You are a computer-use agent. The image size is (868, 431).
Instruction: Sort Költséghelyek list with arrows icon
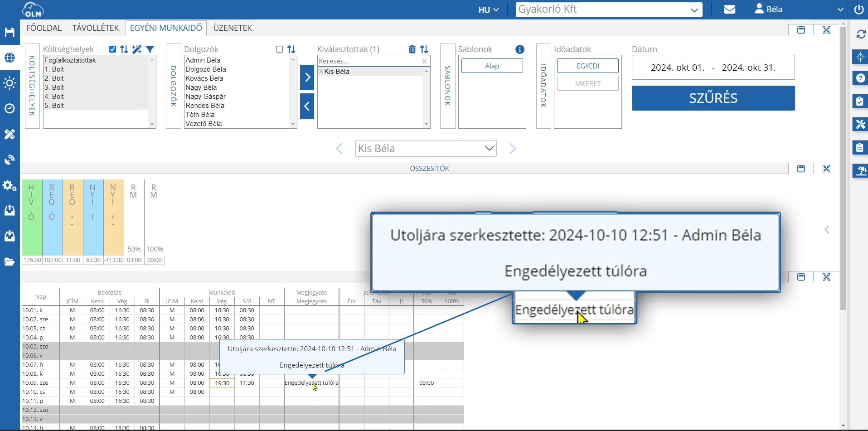click(x=124, y=49)
